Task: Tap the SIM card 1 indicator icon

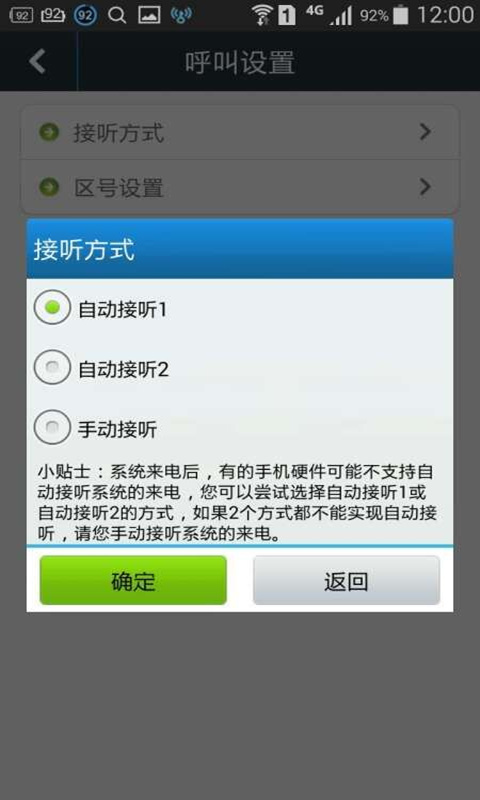Action: [287, 16]
